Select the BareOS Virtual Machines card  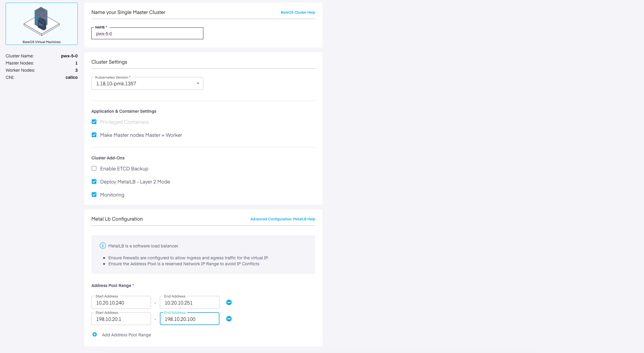tap(42, 24)
